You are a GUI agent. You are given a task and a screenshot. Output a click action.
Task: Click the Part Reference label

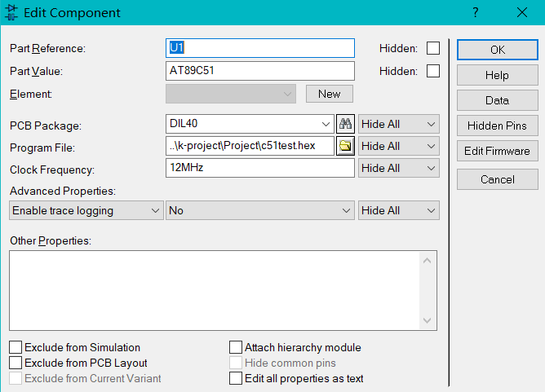pos(47,49)
